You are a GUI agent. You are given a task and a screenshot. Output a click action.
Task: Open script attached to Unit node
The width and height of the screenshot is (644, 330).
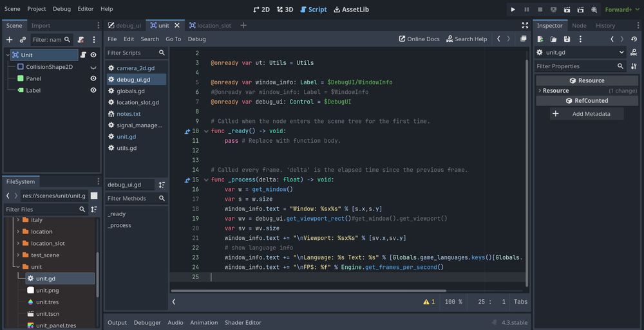pyautogui.click(x=83, y=55)
